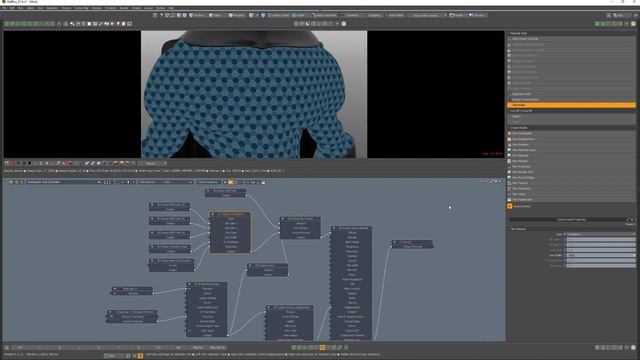Image resolution: width=640 pixels, height=360 pixels.
Task: Click the lock icon in node editor toolbar
Action: pos(263,182)
